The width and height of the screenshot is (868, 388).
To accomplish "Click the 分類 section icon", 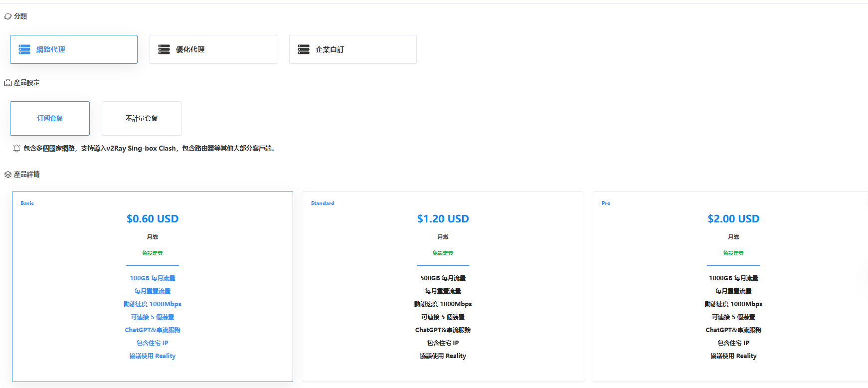I will (x=8, y=16).
